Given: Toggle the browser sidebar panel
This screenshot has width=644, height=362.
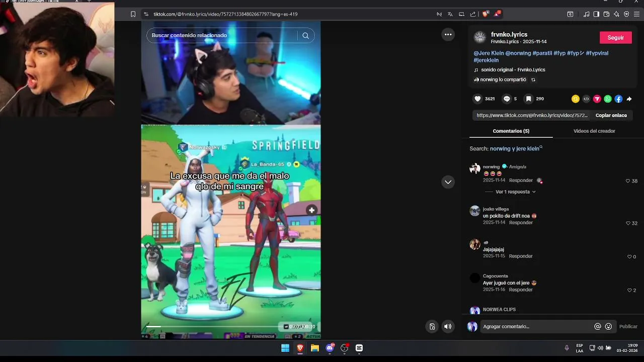Looking at the screenshot, I should 596,14.
